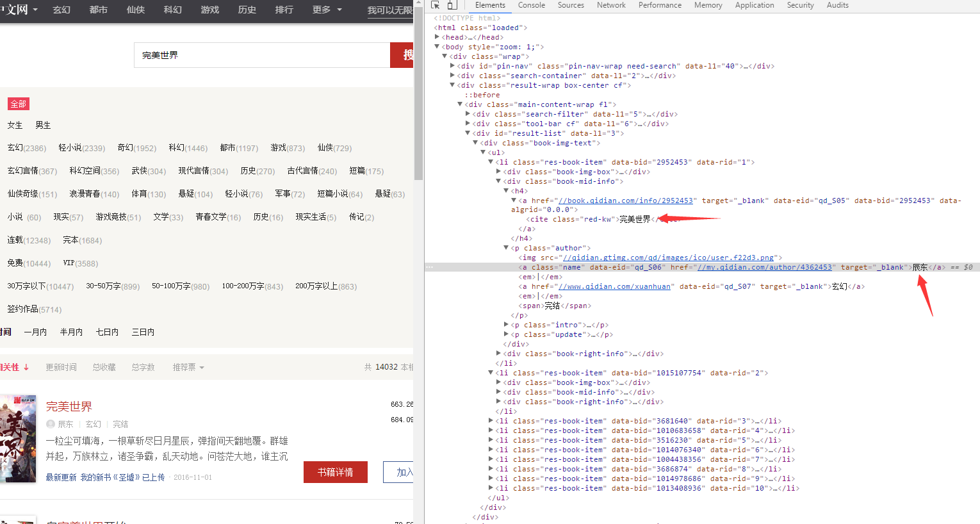Open the 完美世界 book title link
This screenshot has height=524, width=980.
tap(69, 407)
